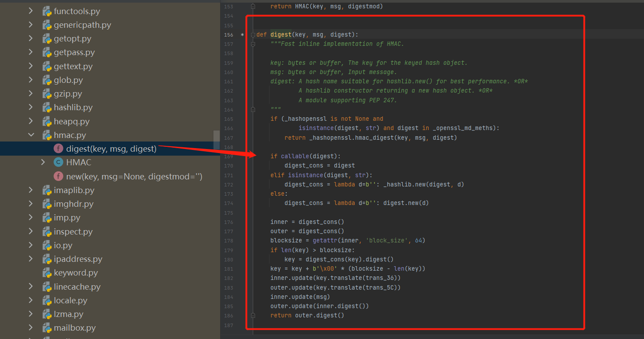The width and height of the screenshot is (644, 339).
Task: Click 'blocksize = getattr(inner, 'block_size', 64)' line
Action: 348,240
